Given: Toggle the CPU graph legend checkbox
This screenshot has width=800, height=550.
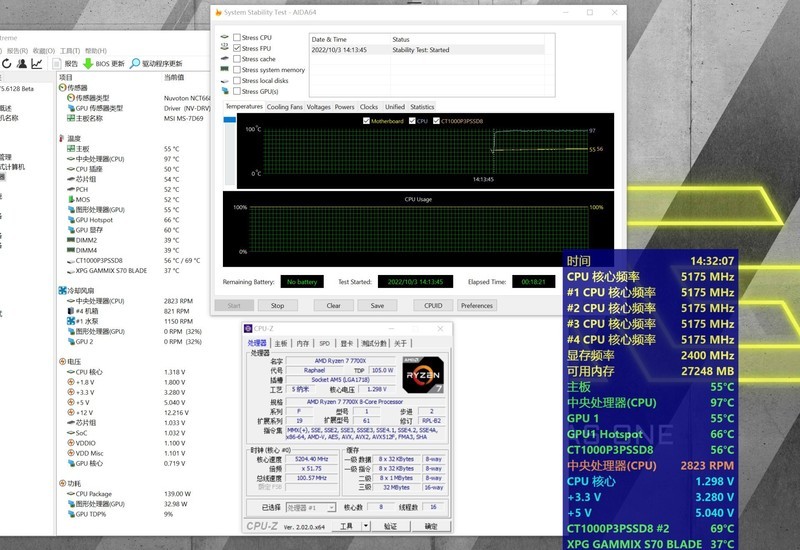Looking at the screenshot, I should tap(412, 121).
